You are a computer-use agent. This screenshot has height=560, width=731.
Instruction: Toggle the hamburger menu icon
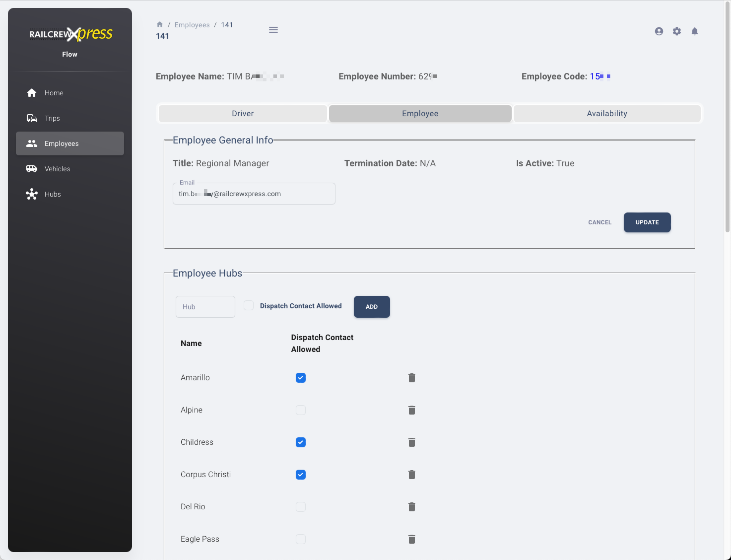click(273, 30)
